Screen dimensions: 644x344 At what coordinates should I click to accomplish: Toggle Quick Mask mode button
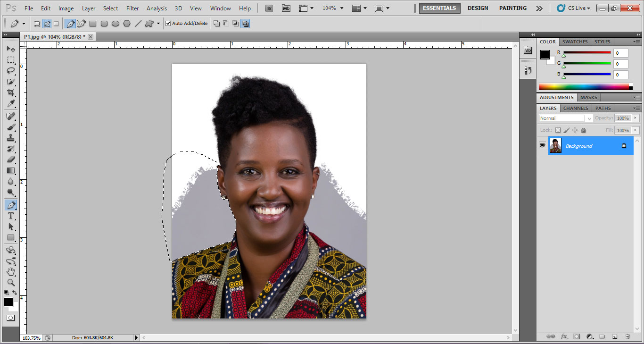pyautogui.click(x=10, y=318)
